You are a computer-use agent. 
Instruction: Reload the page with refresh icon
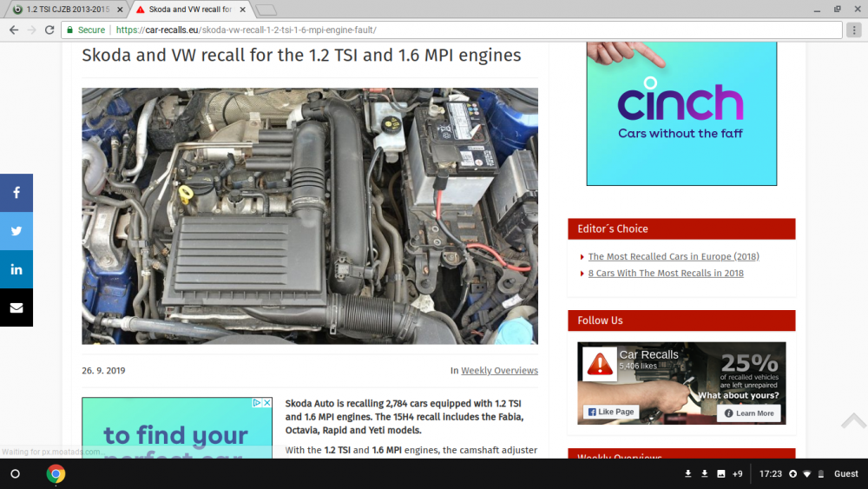click(49, 30)
